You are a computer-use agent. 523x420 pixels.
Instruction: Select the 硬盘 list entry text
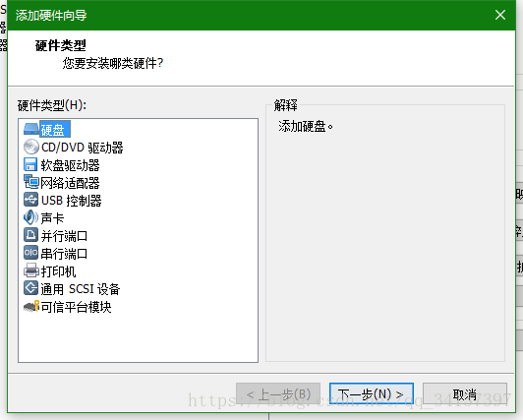tap(55, 130)
